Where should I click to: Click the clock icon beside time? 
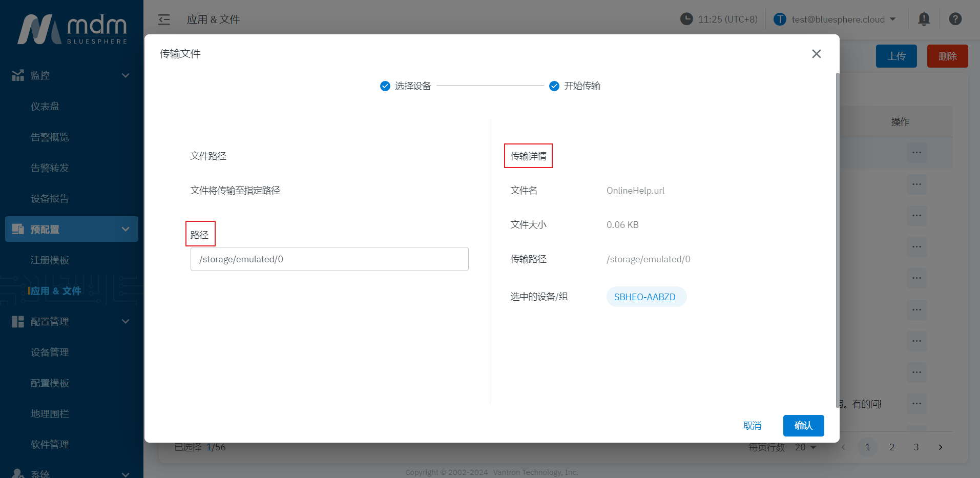(x=686, y=19)
